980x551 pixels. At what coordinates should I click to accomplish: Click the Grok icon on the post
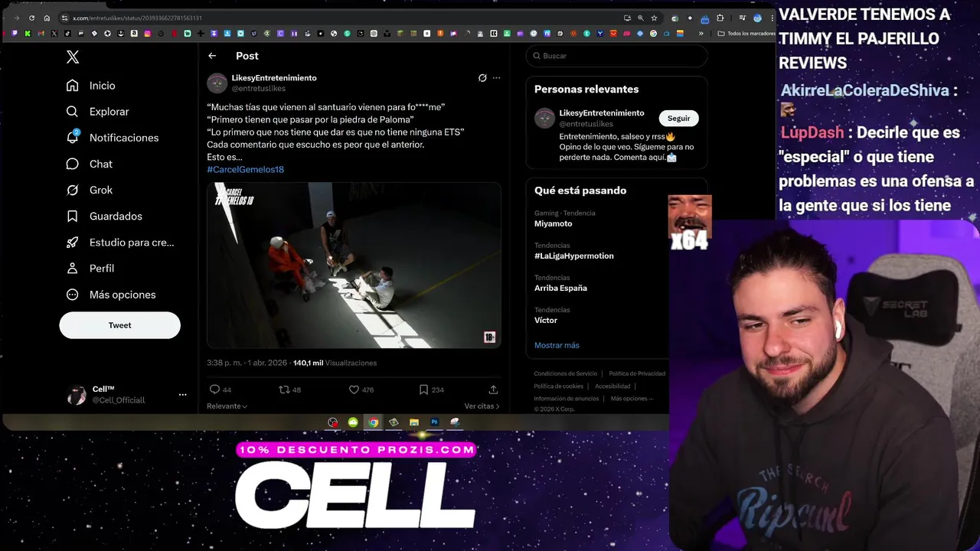tap(482, 78)
